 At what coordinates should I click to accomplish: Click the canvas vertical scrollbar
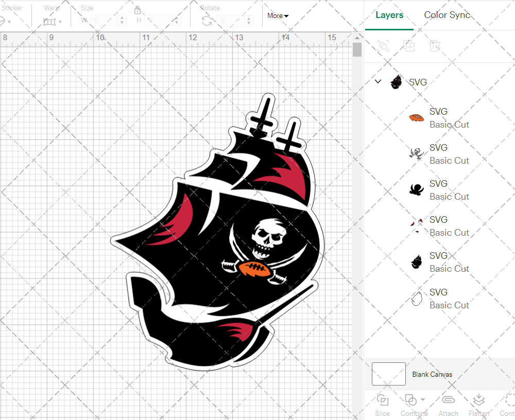pos(357,50)
